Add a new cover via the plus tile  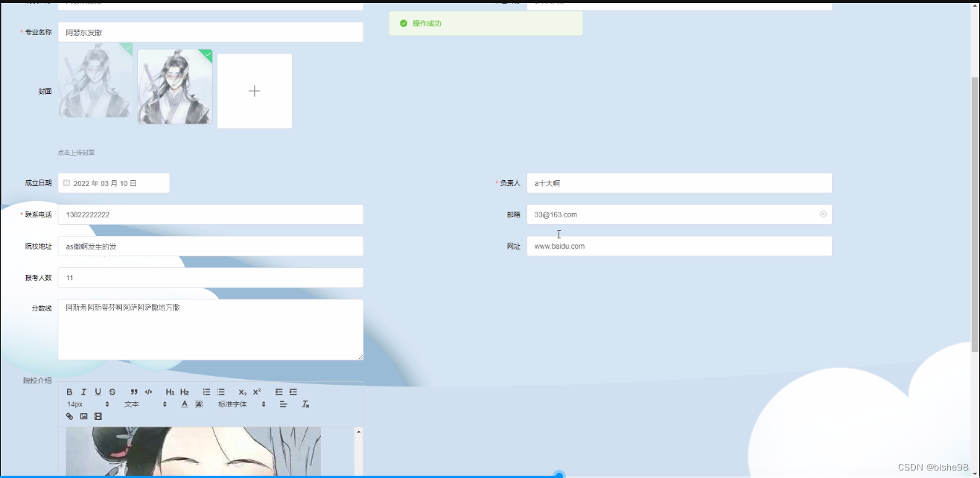coord(254,90)
